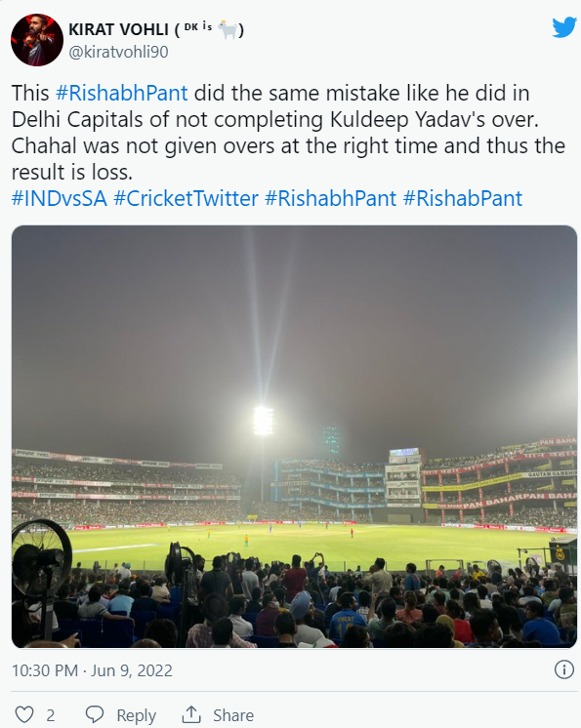Click the Reply button label
The image size is (581, 728).
136,715
